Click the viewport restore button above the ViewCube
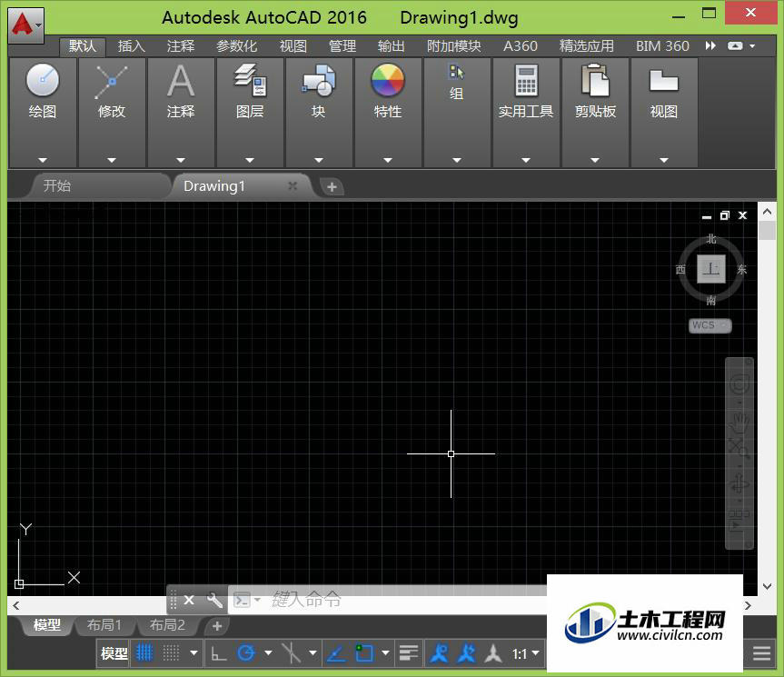 coord(725,215)
